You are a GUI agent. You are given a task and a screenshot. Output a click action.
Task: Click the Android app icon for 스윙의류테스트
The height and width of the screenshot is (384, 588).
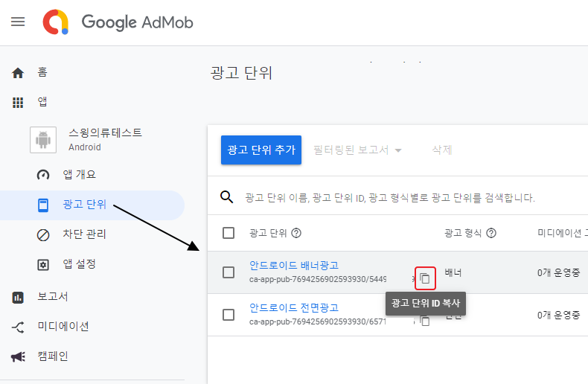tap(43, 139)
